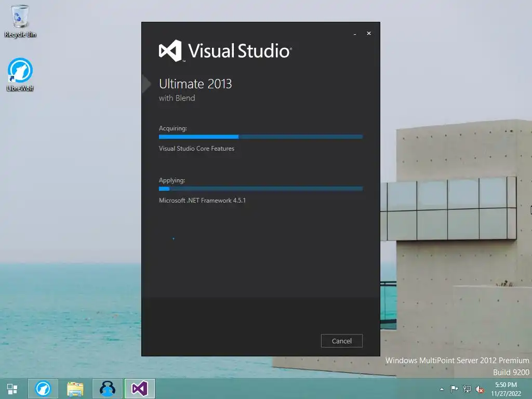Open LibreWolf from the taskbar

pos(43,389)
